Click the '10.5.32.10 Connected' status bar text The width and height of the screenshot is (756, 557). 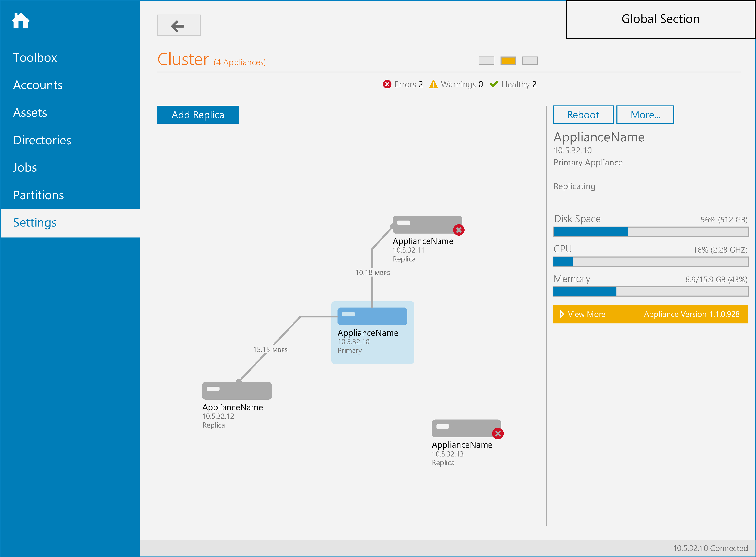(x=710, y=548)
